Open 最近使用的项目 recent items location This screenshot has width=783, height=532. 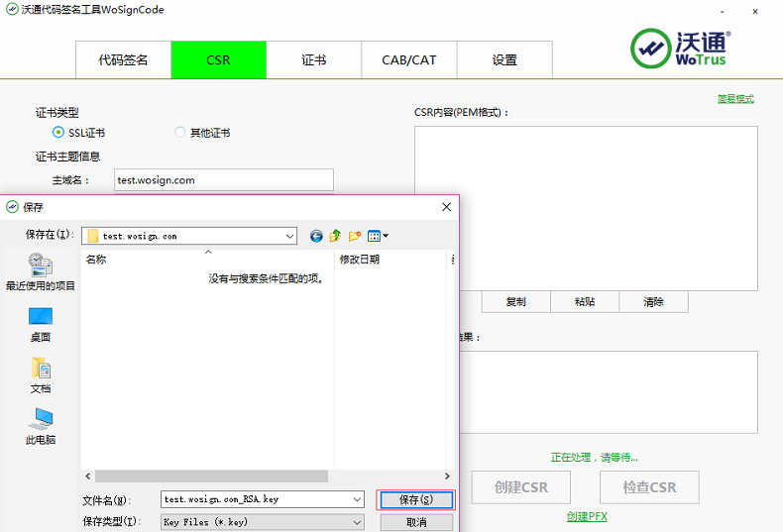pyautogui.click(x=41, y=271)
